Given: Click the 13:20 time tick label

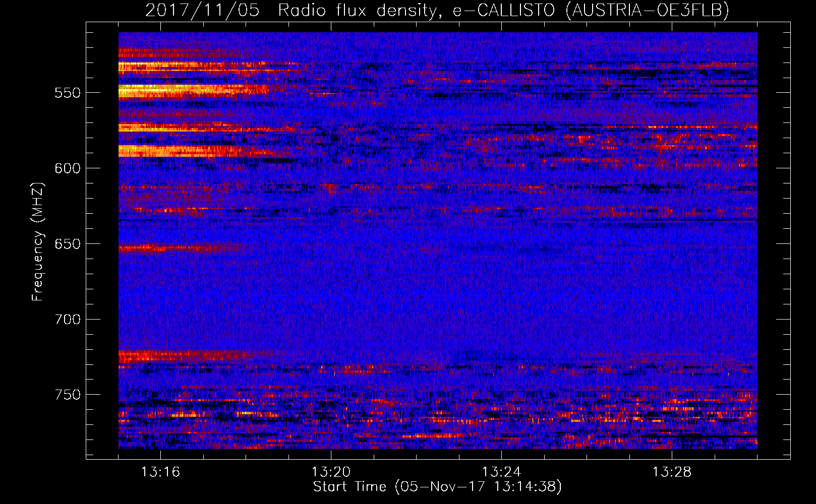Looking at the screenshot, I should pos(331,472).
